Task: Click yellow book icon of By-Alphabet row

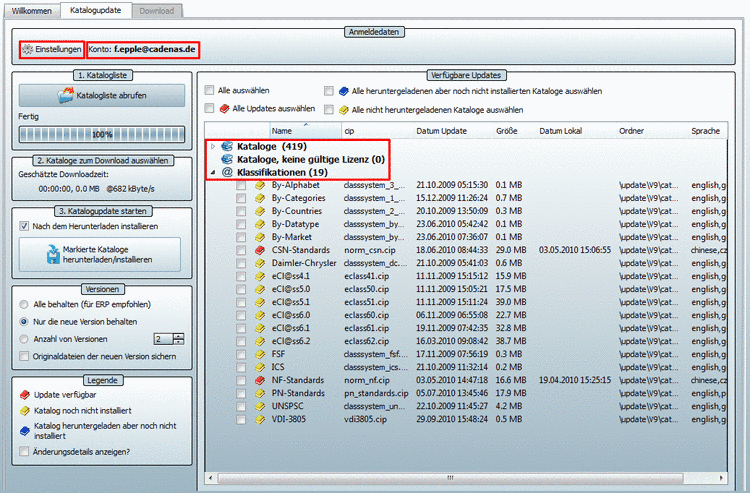Action: (260, 185)
